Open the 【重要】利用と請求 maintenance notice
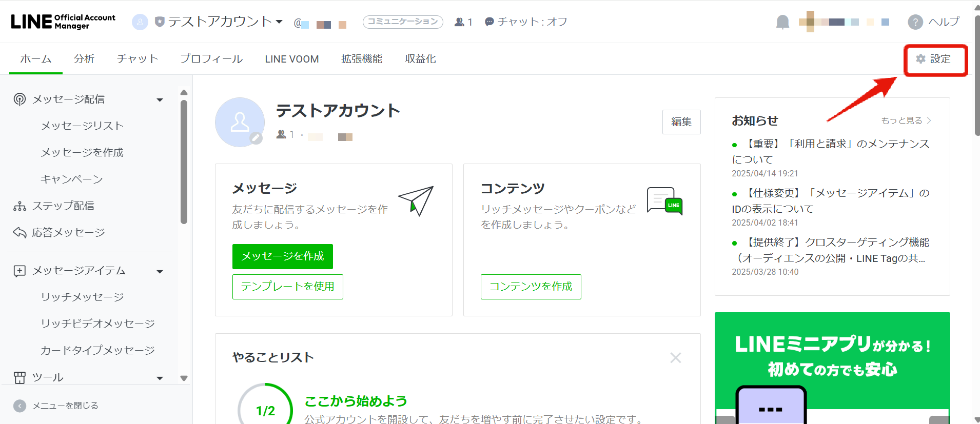The image size is (980, 424). (831, 152)
